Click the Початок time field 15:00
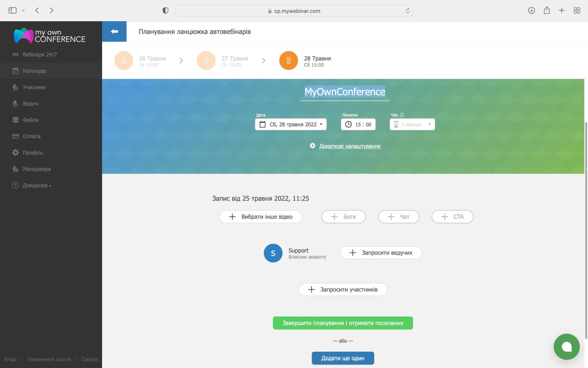588x368 pixels. (358, 124)
